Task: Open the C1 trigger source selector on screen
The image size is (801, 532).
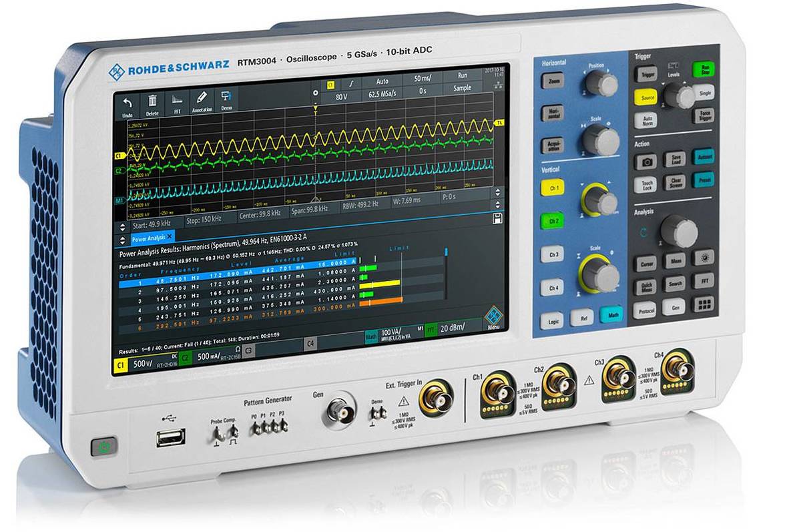Action: pos(330,85)
